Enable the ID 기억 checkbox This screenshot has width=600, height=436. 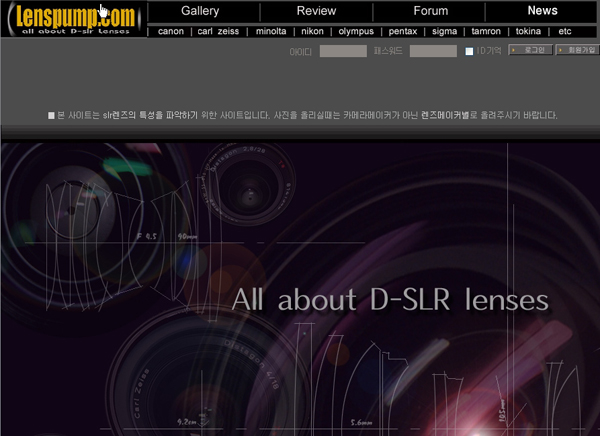coord(470,51)
